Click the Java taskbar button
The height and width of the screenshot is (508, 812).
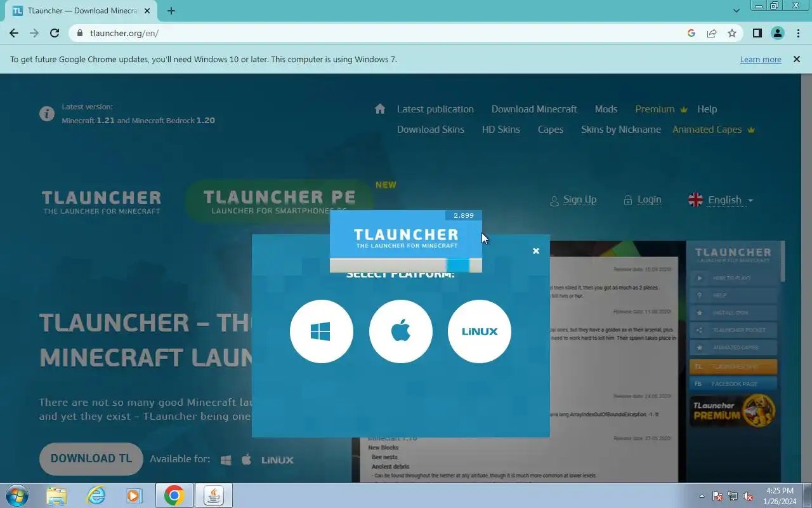[x=213, y=495]
